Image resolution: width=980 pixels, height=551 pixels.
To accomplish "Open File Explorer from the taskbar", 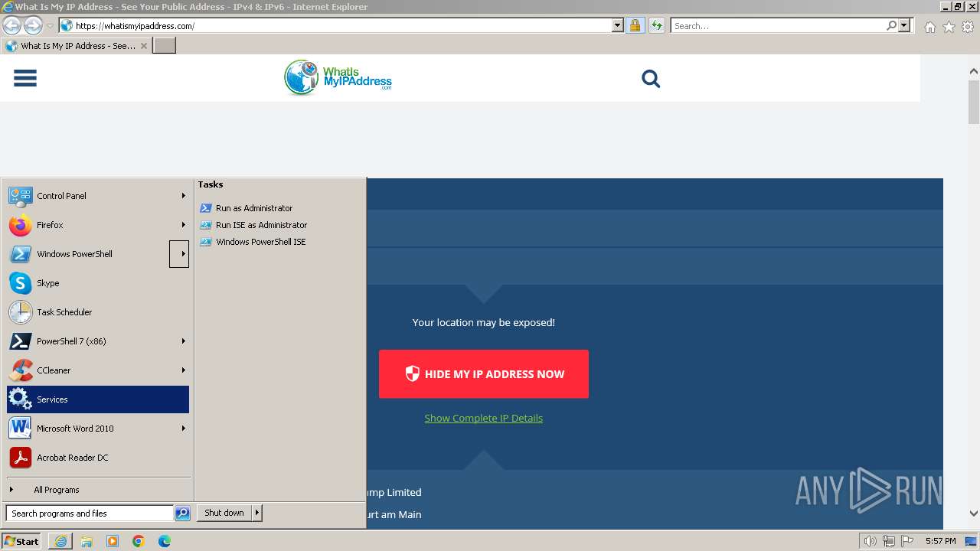I will point(87,541).
